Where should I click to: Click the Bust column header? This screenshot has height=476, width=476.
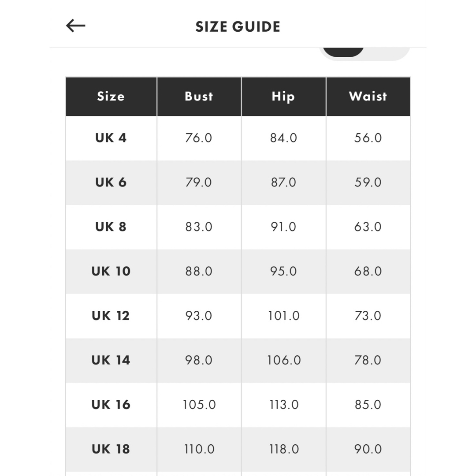pos(199,97)
